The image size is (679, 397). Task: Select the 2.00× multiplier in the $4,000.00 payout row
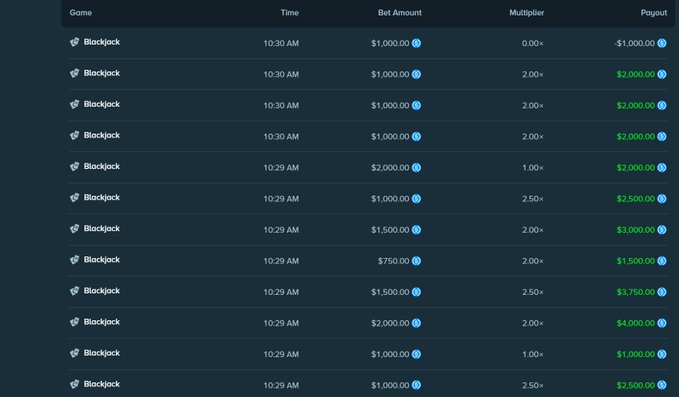point(533,323)
